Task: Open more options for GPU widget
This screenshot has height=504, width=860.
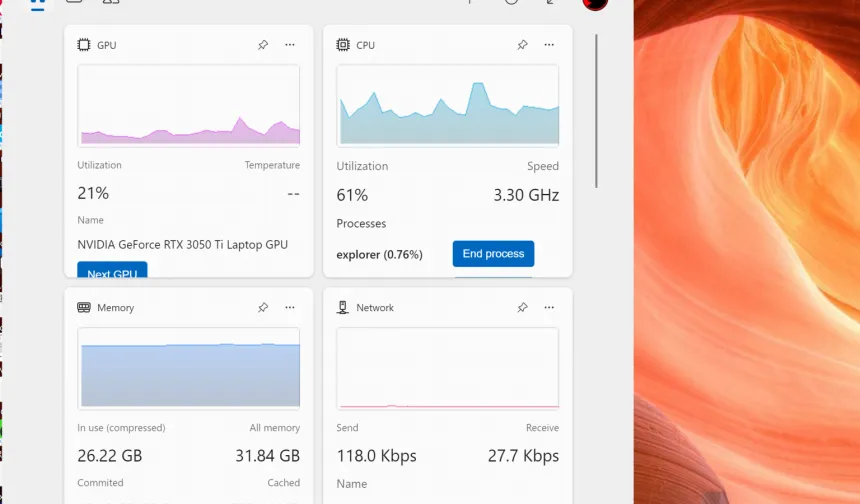Action: pos(290,45)
